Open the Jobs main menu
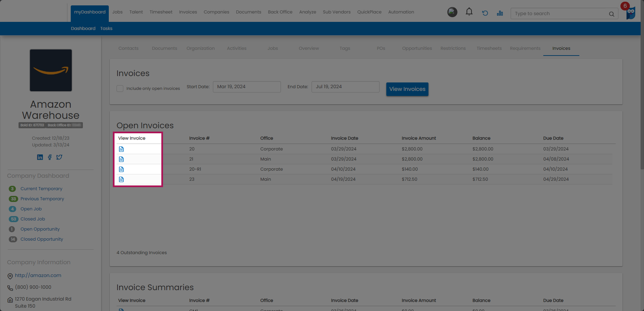This screenshot has height=311, width=644. tap(118, 12)
